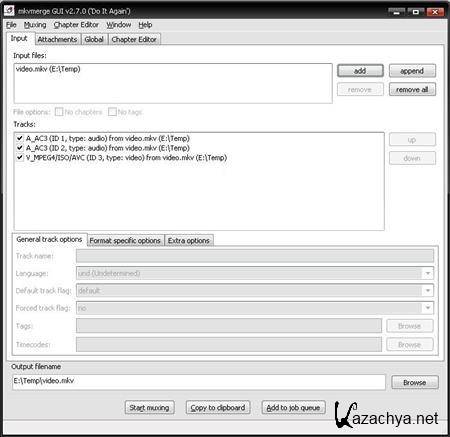Close the mkvmerge GUI window

pos(435,12)
